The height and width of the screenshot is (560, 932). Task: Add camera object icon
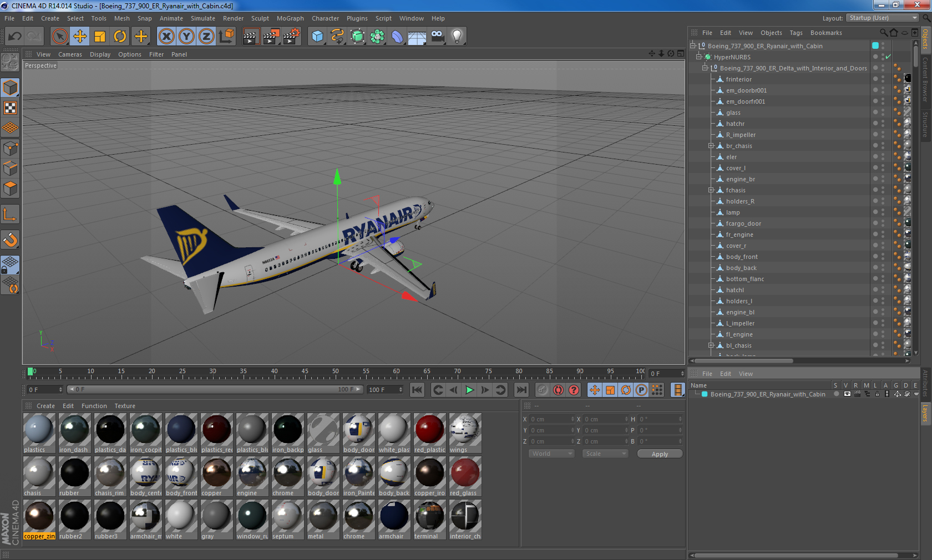(437, 37)
